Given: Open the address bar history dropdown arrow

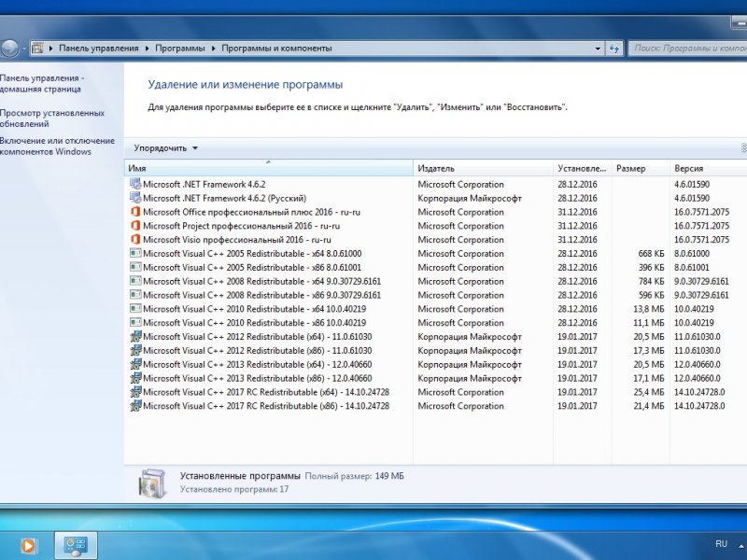Looking at the screenshot, I should (x=598, y=49).
